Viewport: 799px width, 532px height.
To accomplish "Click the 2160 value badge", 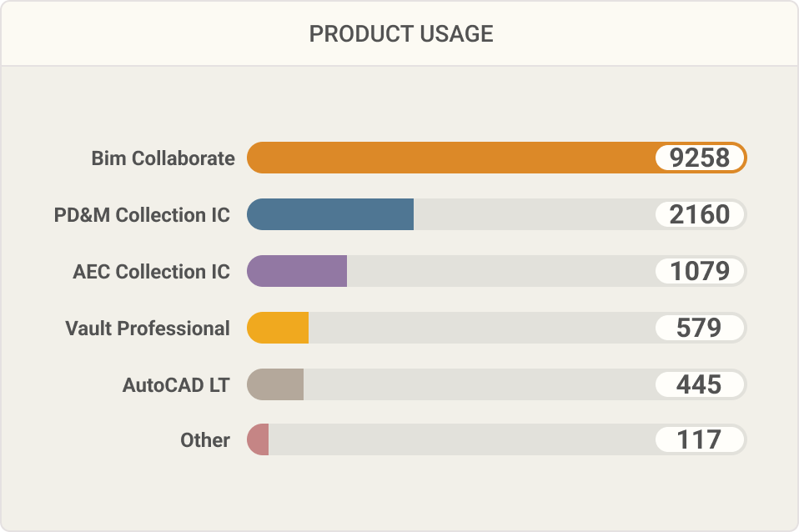I will coord(700,214).
